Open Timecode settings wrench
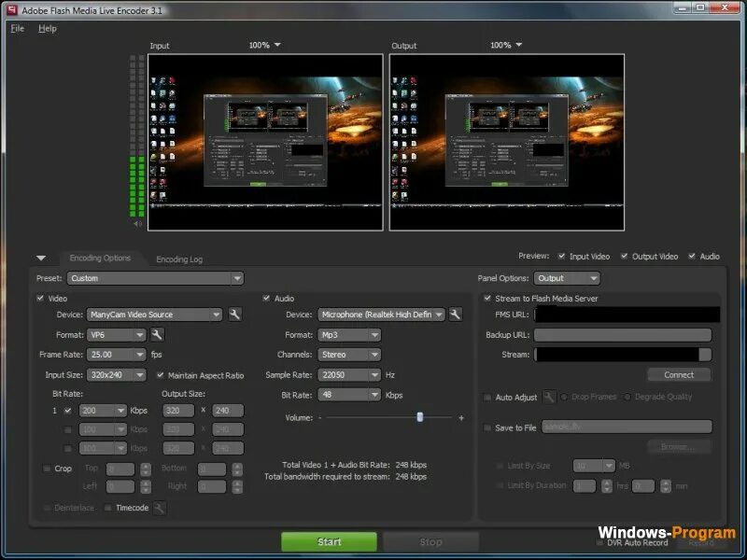Screen dimensions: 747x560 (x=160, y=508)
